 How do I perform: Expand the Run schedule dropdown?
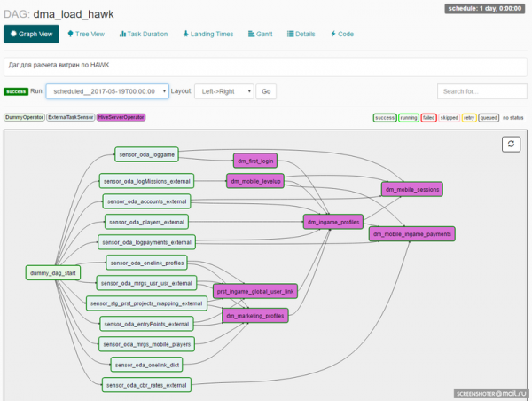106,90
